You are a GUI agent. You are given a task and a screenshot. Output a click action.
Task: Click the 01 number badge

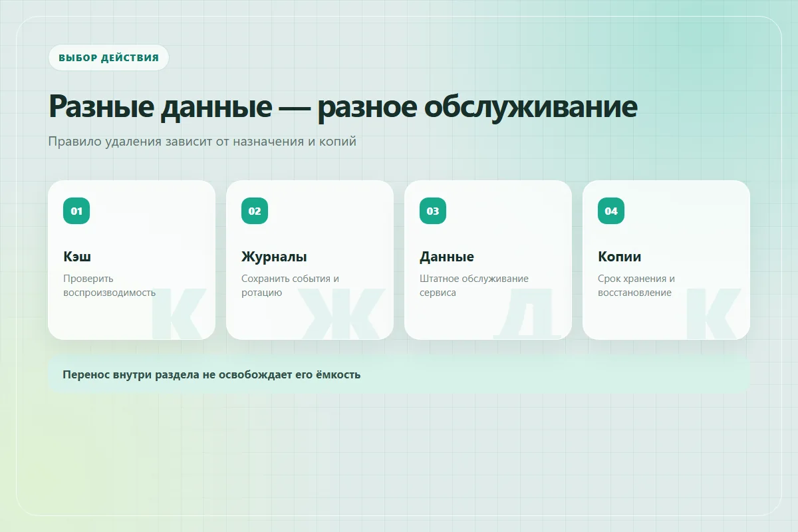pyautogui.click(x=76, y=211)
